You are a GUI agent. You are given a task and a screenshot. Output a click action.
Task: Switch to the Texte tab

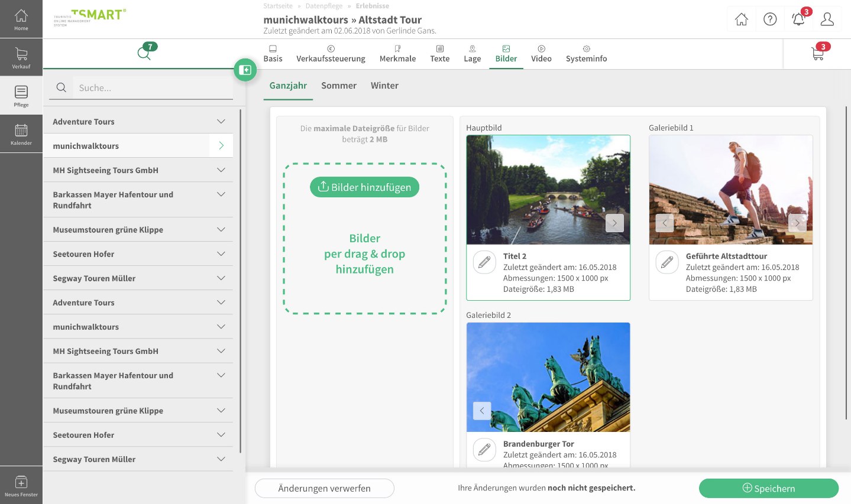[439, 54]
